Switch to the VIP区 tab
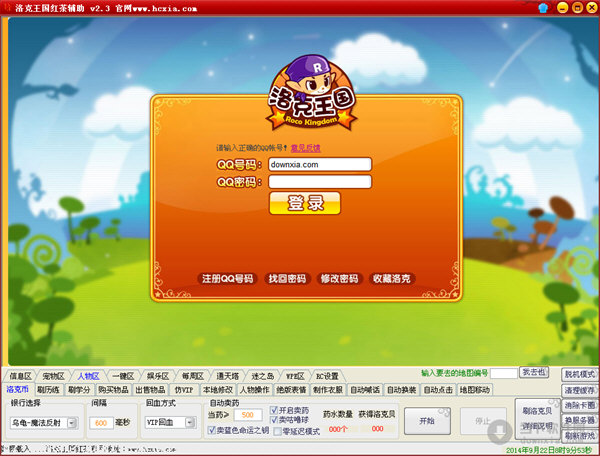The height and width of the screenshot is (456, 600). click(295, 376)
